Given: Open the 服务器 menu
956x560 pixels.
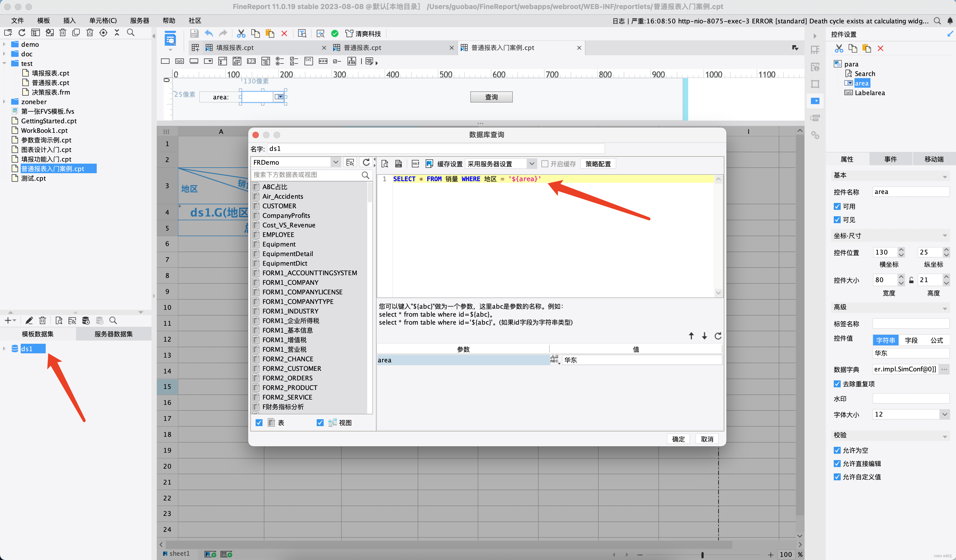Looking at the screenshot, I should pos(139,20).
